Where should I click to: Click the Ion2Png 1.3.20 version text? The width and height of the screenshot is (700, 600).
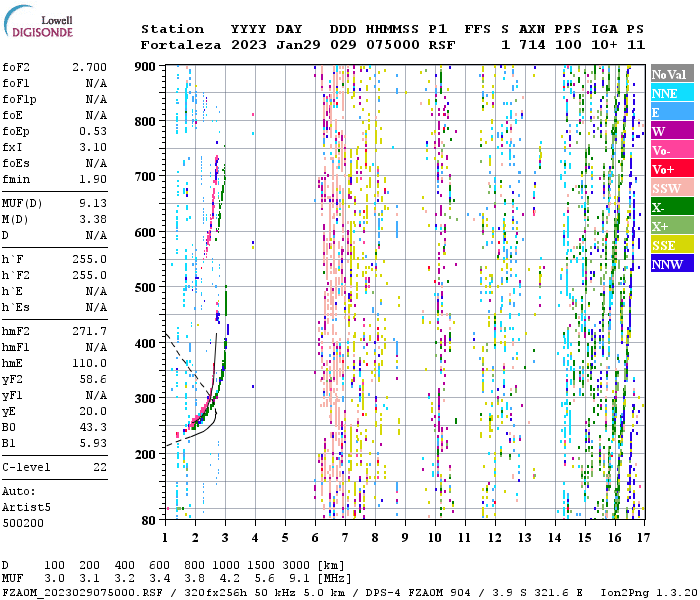tap(649, 593)
